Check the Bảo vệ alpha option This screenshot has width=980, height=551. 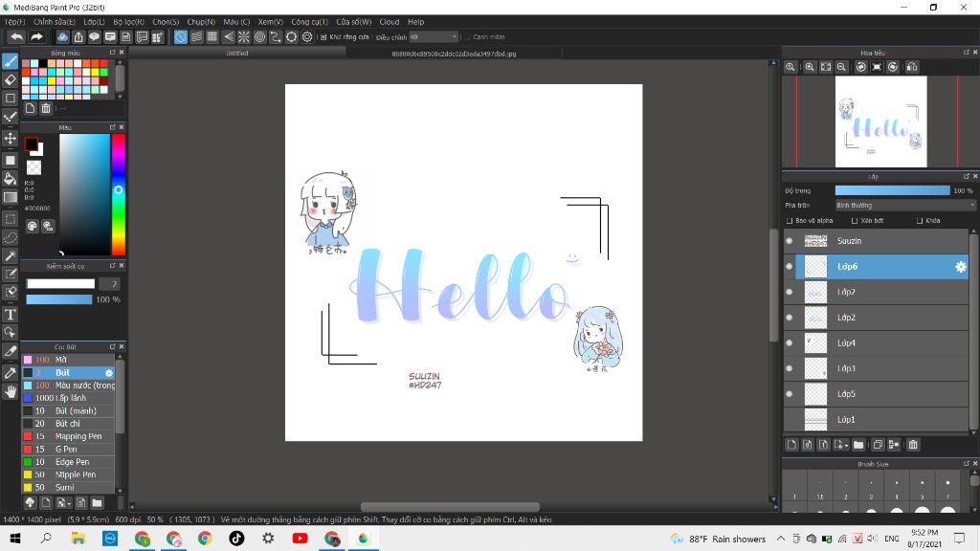tap(790, 221)
